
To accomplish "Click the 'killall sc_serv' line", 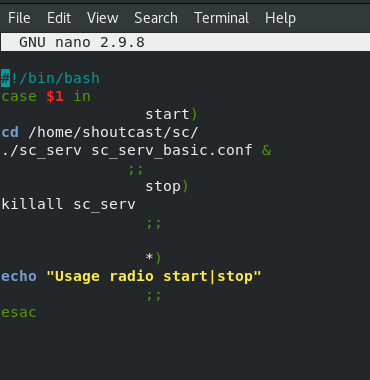I will (x=68, y=204).
